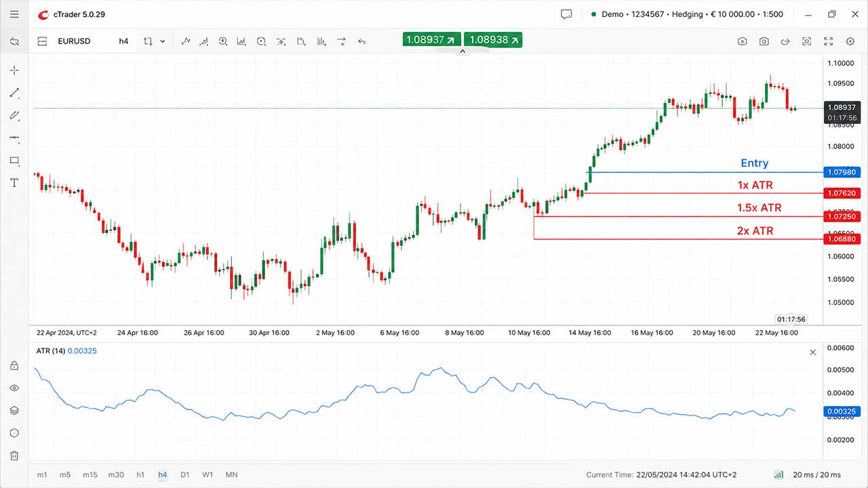Screen dimensions: 868x488
Task: Open the Demo 1234567 account selector
Action: tap(687, 14)
